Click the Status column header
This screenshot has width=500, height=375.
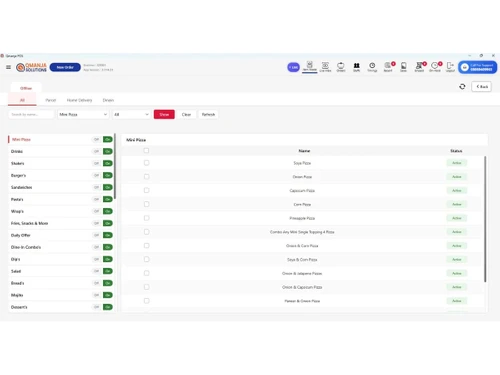[456, 151]
